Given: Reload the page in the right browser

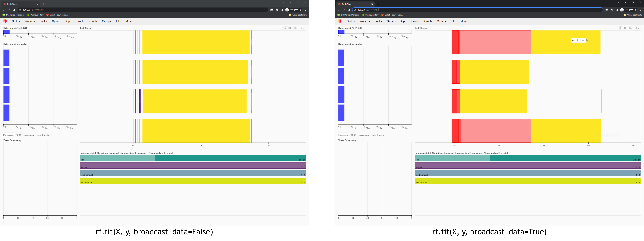Looking at the screenshot, I should coord(349,10).
